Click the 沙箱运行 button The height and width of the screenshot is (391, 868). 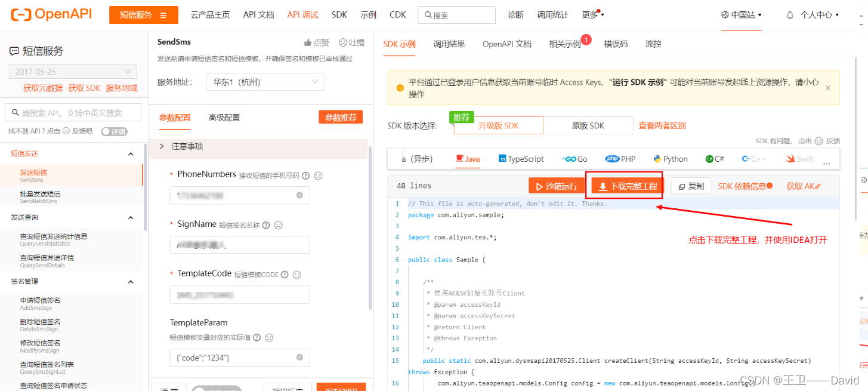[x=556, y=186]
